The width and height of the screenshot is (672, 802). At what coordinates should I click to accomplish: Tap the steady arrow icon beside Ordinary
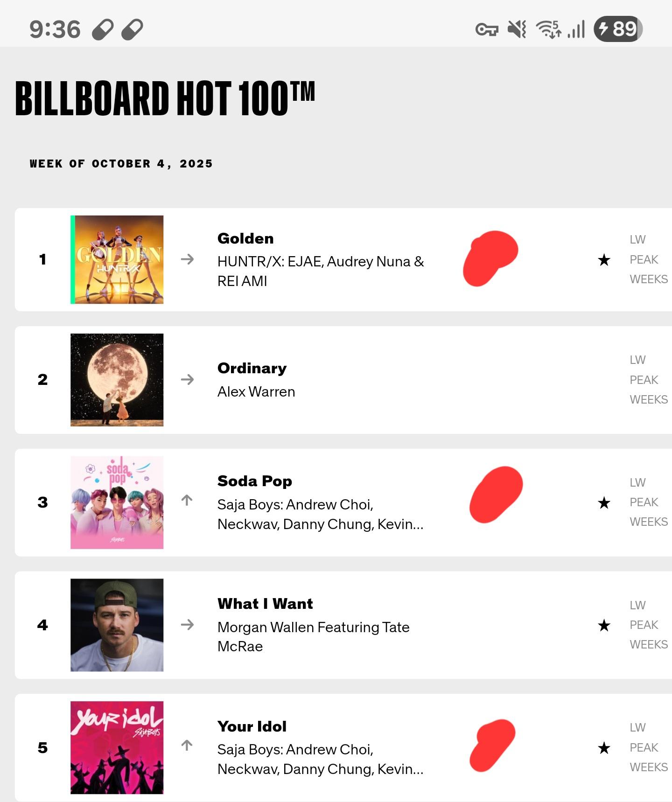pyautogui.click(x=187, y=380)
